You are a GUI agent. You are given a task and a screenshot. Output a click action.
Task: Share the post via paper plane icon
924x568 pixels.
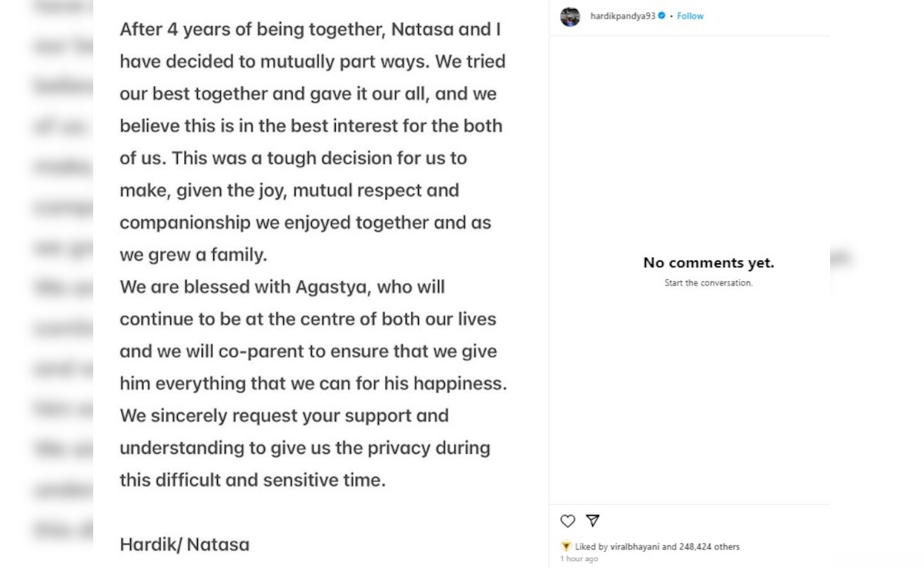[592, 520]
